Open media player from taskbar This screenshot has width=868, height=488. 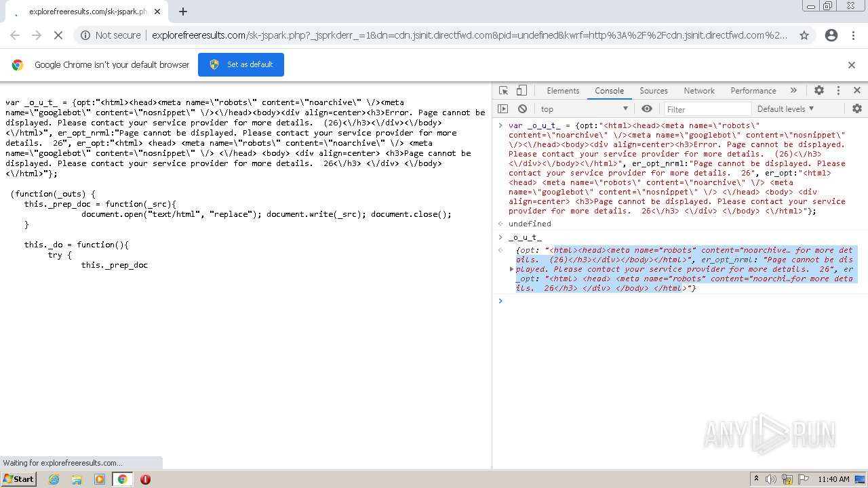point(100,479)
